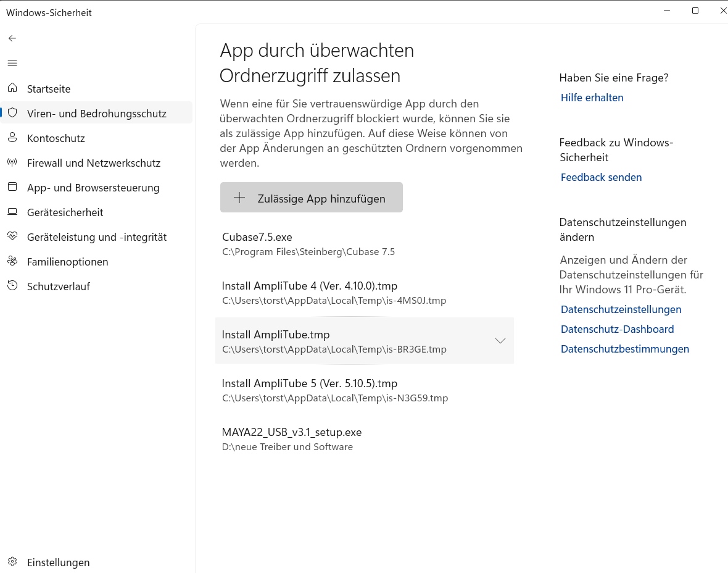Select MAYA22_USB_v3.1_setup.exe entry
This screenshot has width=728, height=573.
(x=365, y=439)
